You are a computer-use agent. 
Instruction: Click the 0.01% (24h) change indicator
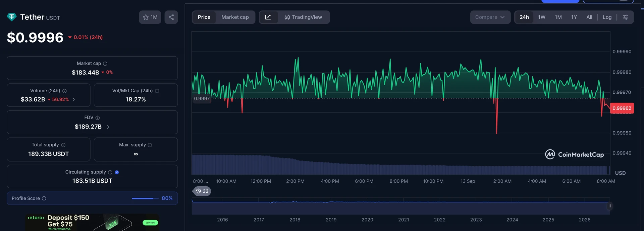point(86,37)
